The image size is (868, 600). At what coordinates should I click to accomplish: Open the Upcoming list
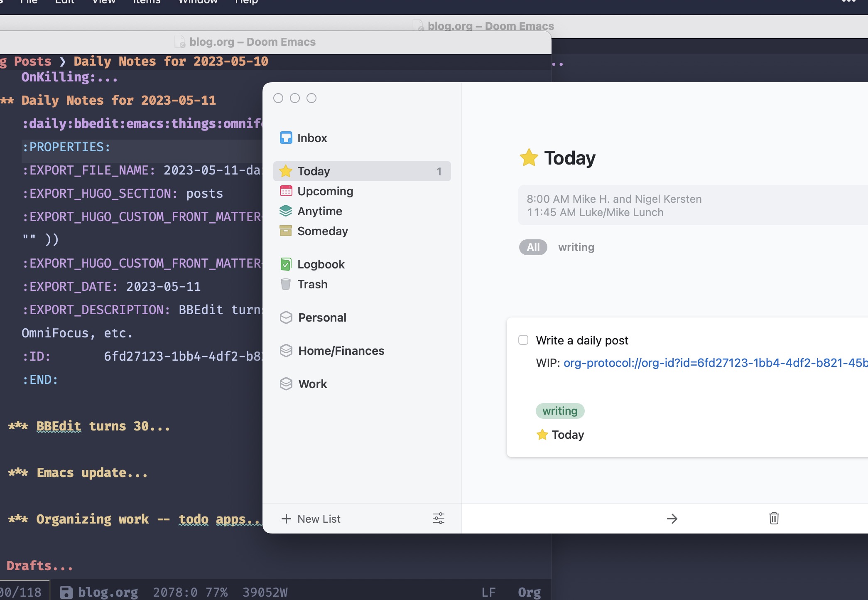pos(326,191)
